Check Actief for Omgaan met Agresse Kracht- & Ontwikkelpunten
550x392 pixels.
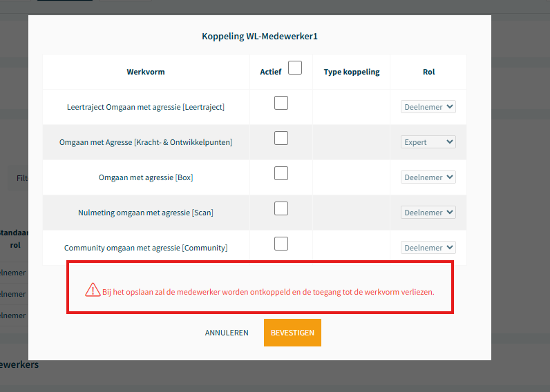[281, 138]
